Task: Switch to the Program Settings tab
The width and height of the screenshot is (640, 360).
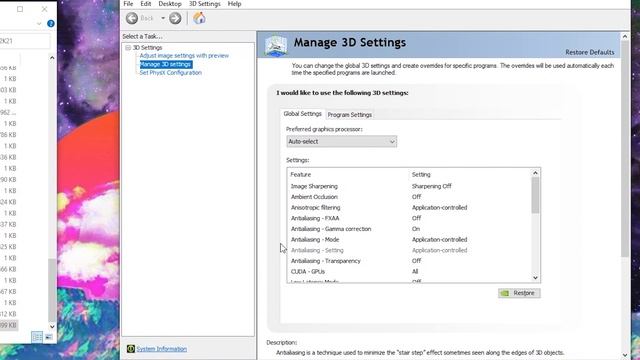Action: coord(349,115)
